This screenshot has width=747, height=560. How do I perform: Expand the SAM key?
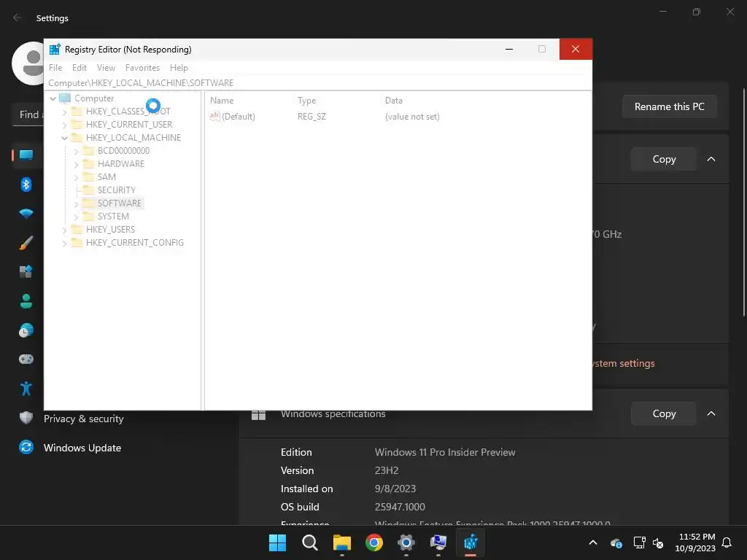pyautogui.click(x=76, y=178)
